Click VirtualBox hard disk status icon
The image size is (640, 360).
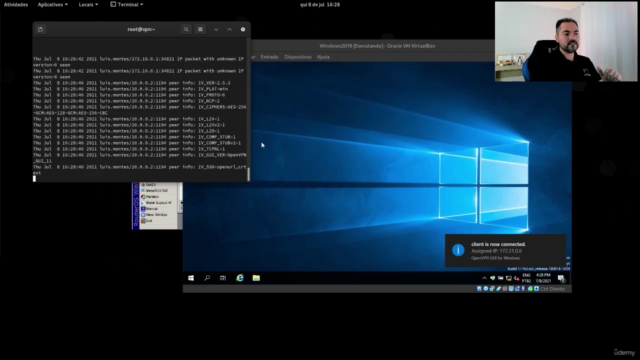(x=479, y=289)
